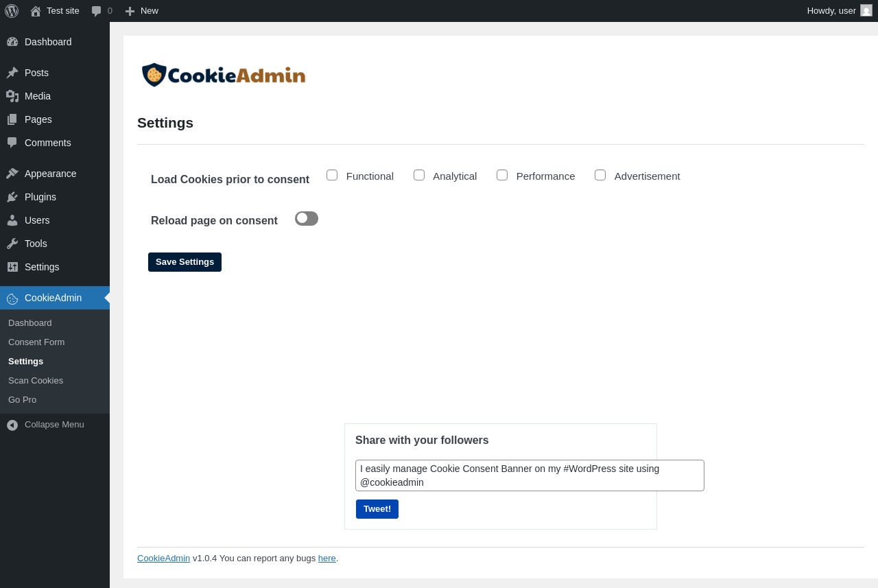This screenshot has height=588, width=878.
Task: Open the Plugins menu
Action: pyautogui.click(x=55, y=197)
